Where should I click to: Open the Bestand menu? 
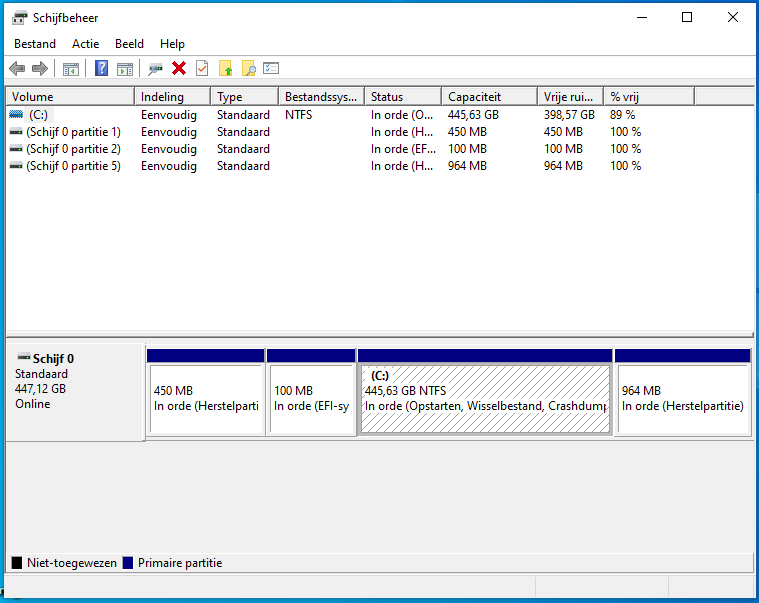[x=35, y=44]
